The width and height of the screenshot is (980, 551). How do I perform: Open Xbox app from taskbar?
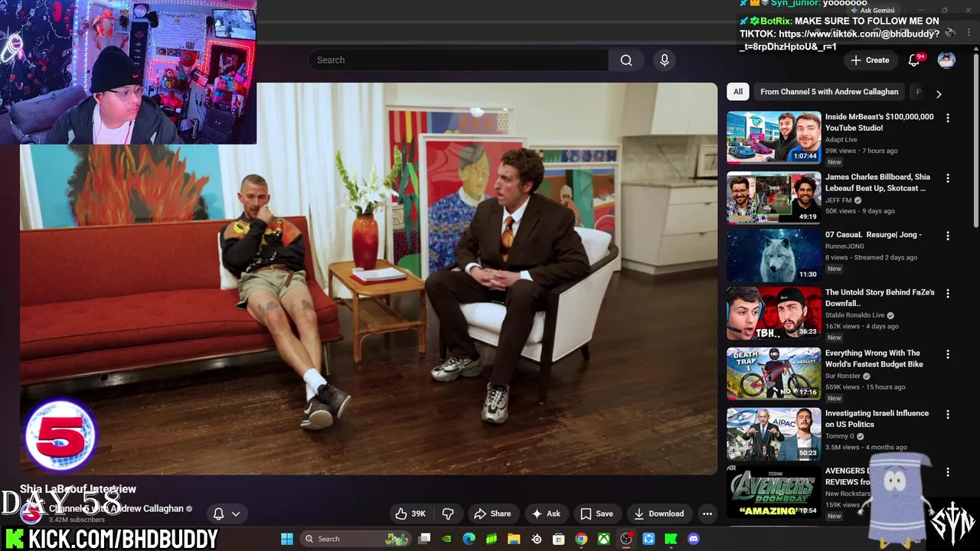pyautogui.click(x=604, y=539)
